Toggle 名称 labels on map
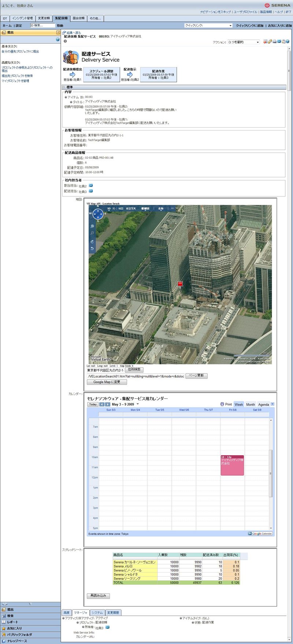The image size is (293, 644). coord(161,208)
